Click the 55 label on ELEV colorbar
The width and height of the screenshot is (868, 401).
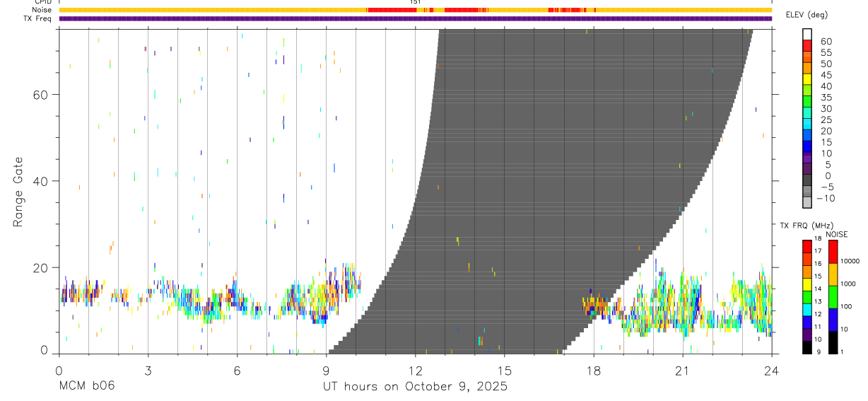[826, 52]
